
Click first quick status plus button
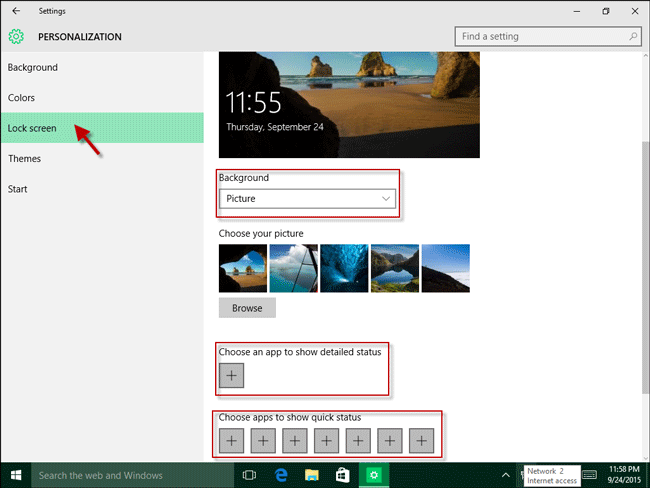(x=231, y=440)
